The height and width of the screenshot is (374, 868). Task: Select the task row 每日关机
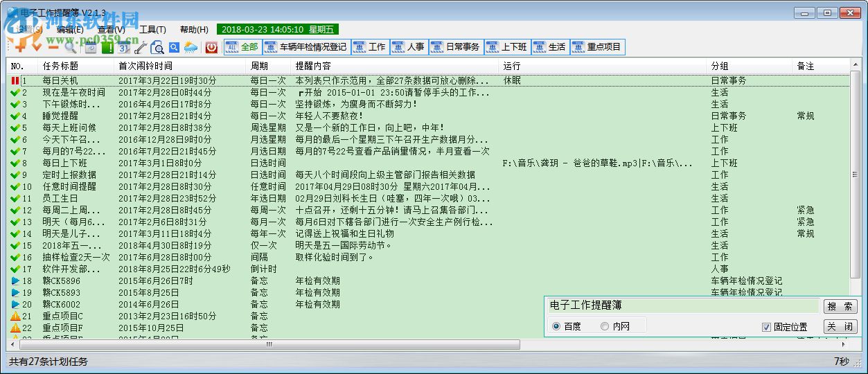pos(429,80)
